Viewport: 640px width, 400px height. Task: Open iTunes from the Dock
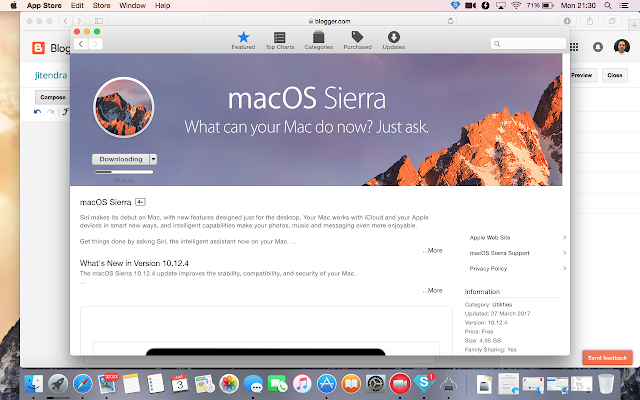click(302, 384)
